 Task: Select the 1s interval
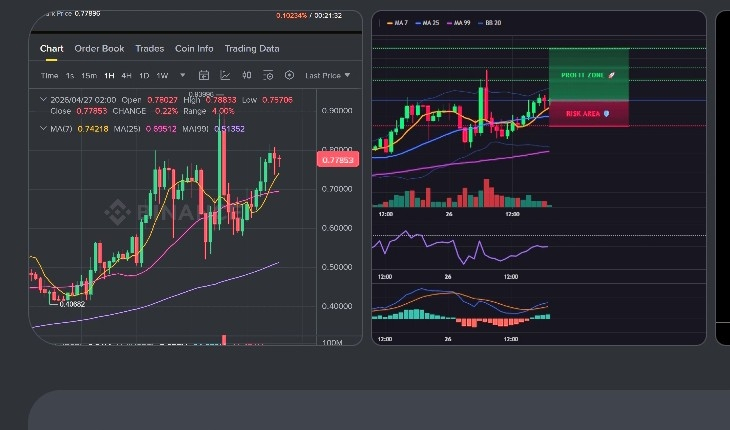pos(69,75)
